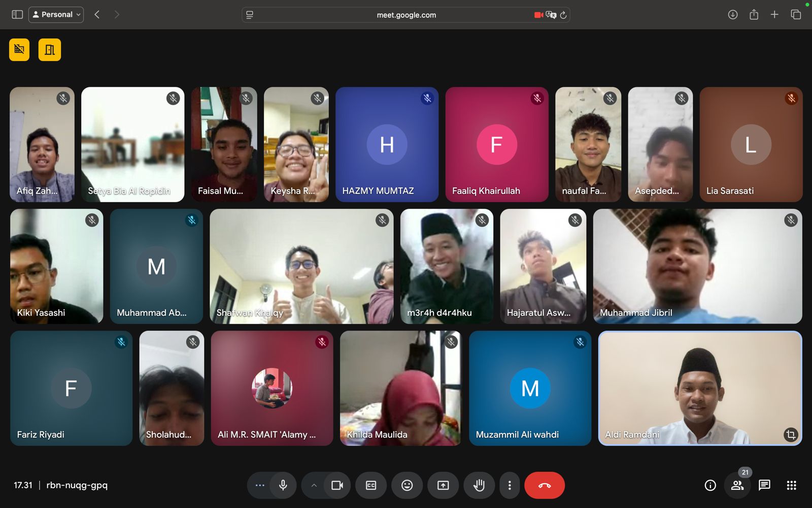
Task: Open the Personal profile dropdown in Safari
Action: coord(56,14)
